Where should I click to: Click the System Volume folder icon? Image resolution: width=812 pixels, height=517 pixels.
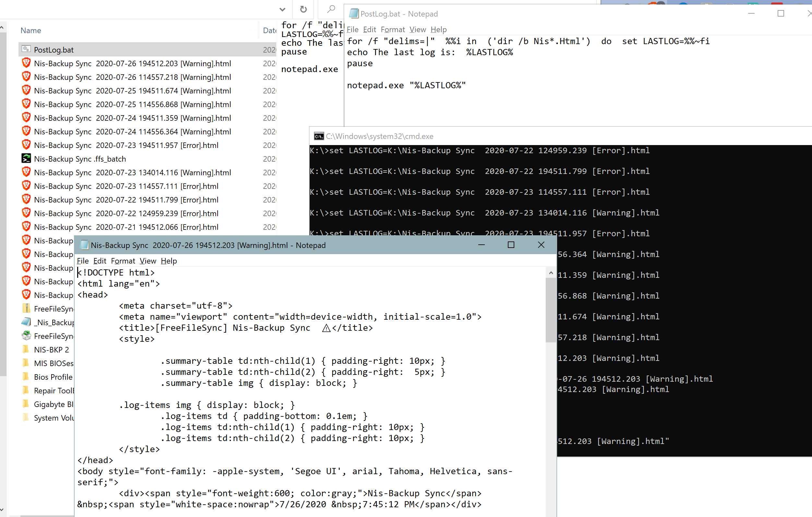(x=26, y=417)
